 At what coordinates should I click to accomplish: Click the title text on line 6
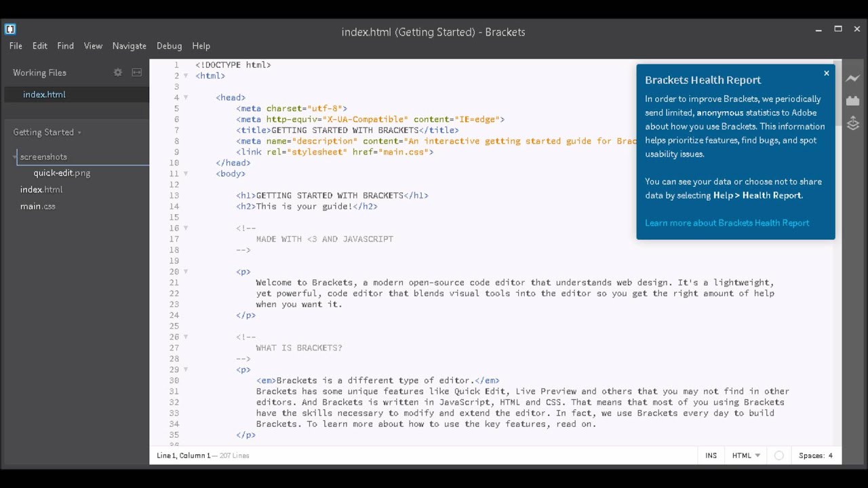(x=344, y=130)
